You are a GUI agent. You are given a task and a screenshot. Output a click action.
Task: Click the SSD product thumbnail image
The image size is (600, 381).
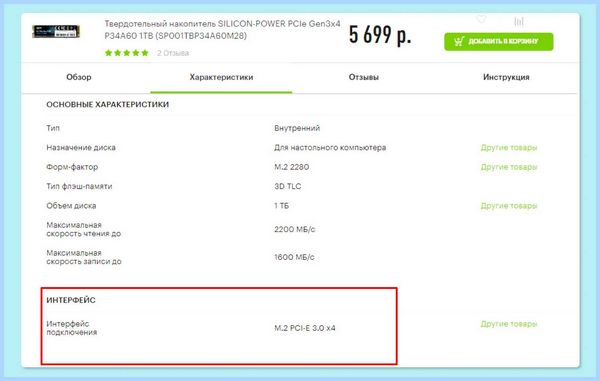[x=56, y=31]
